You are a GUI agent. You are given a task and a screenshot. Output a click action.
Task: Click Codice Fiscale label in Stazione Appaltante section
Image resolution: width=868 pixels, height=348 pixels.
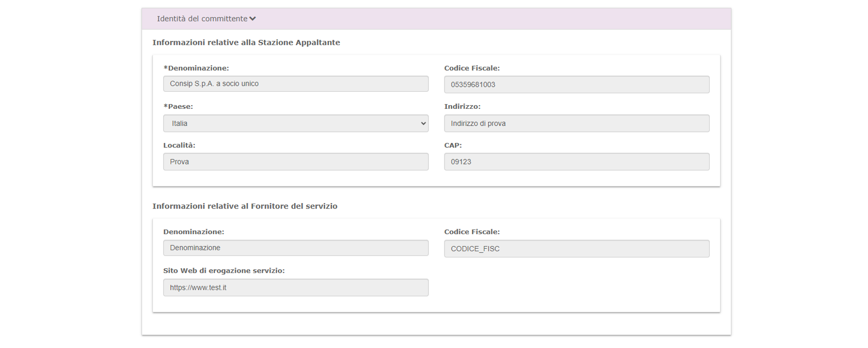472,68
